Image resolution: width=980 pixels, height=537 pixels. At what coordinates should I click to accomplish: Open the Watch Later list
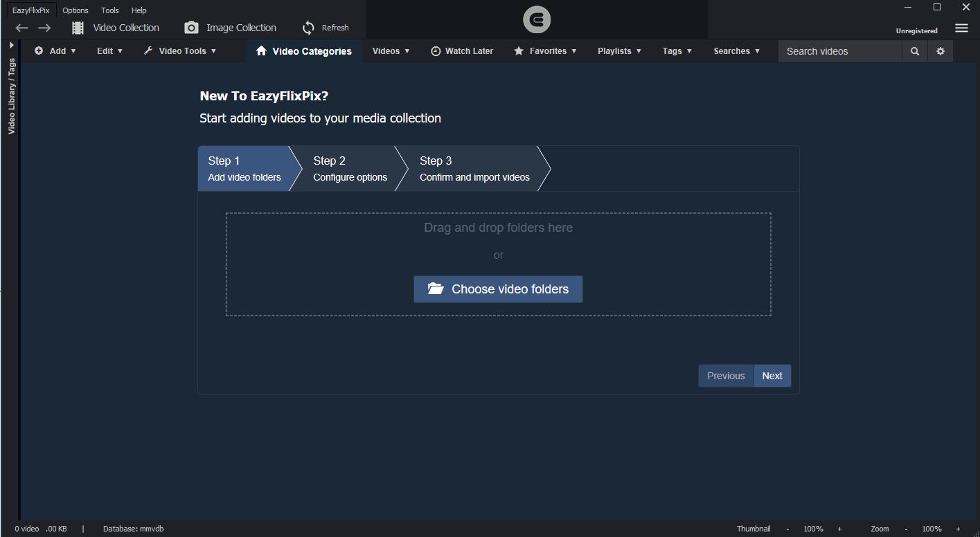pos(462,51)
